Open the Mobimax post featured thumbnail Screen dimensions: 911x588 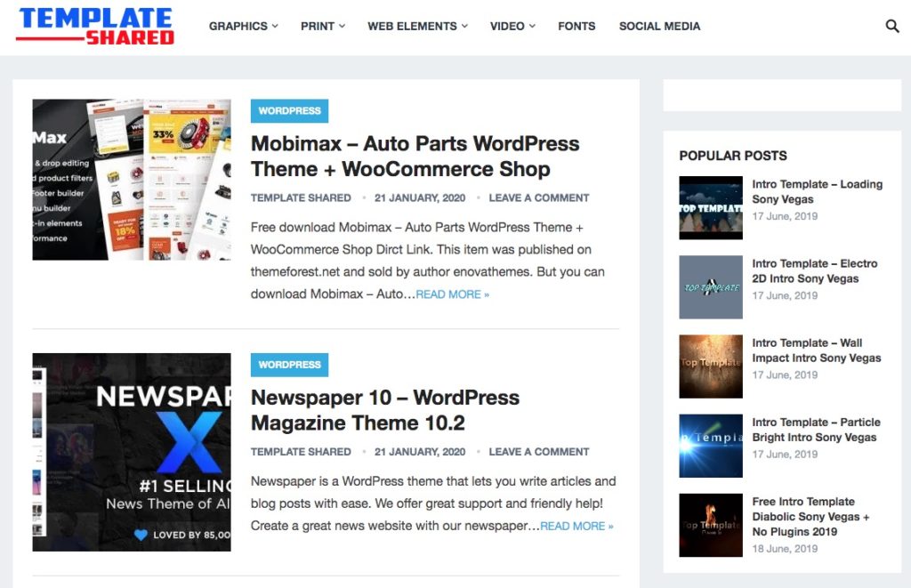tap(132, 180)
